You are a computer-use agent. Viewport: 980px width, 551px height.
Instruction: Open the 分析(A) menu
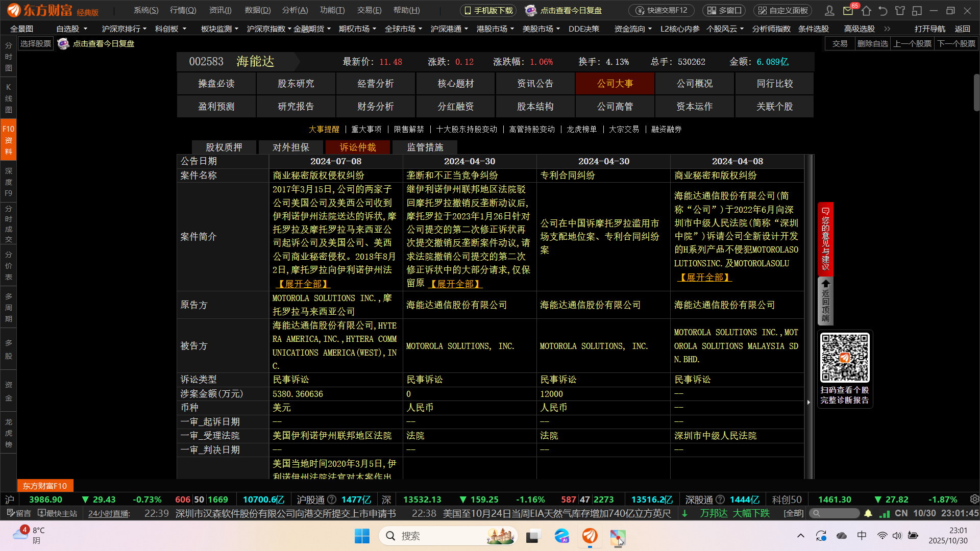coord(295,10)
